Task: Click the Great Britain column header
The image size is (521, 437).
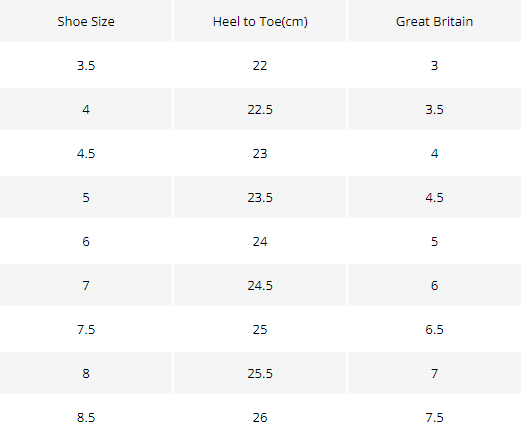Action: [434, 21]
